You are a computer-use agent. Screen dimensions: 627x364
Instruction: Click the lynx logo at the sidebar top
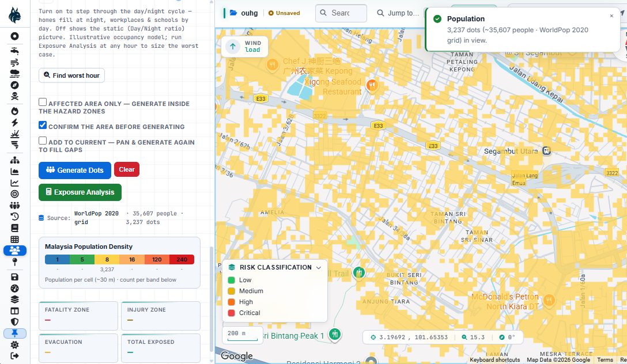15,15
